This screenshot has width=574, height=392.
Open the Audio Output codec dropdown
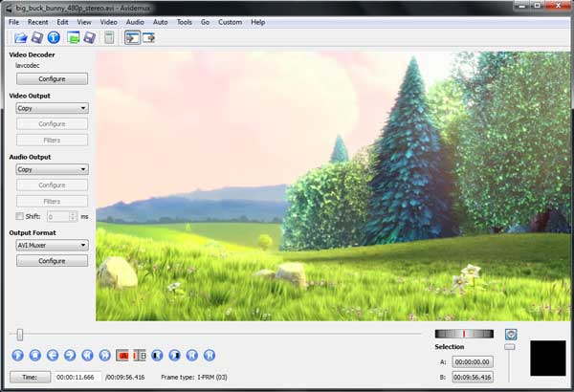tap(52, 169)
